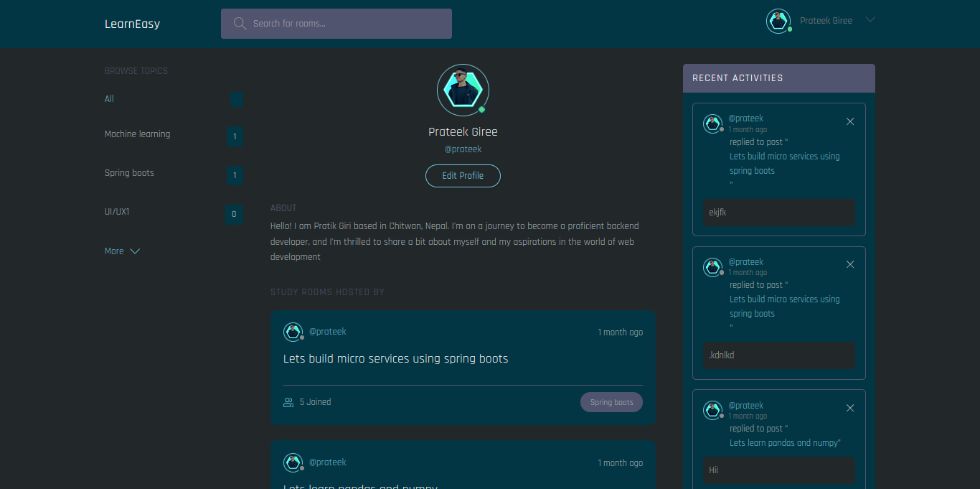Select the Machine learning topic

pyautogui.click(x=137, y=134)
